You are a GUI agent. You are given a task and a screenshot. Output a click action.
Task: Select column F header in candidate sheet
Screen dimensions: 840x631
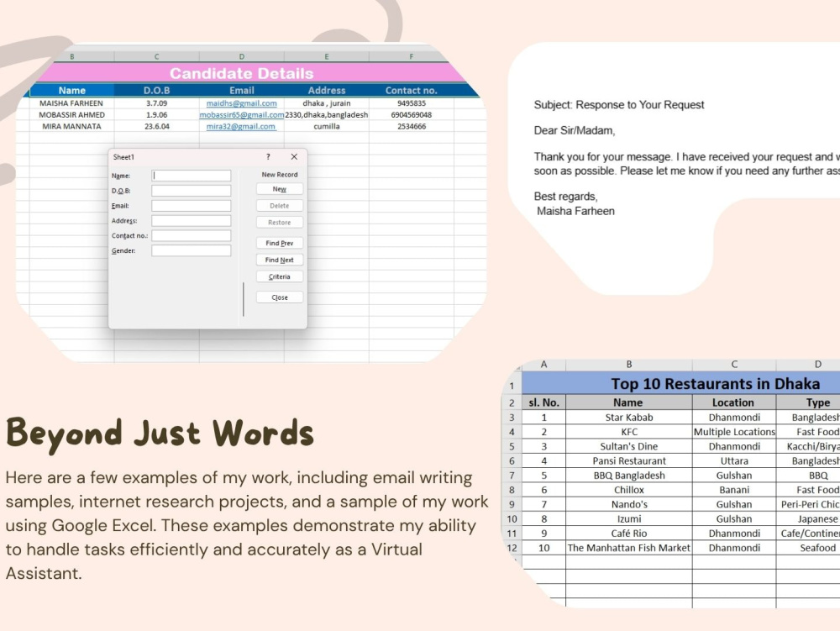click(412, 56)
